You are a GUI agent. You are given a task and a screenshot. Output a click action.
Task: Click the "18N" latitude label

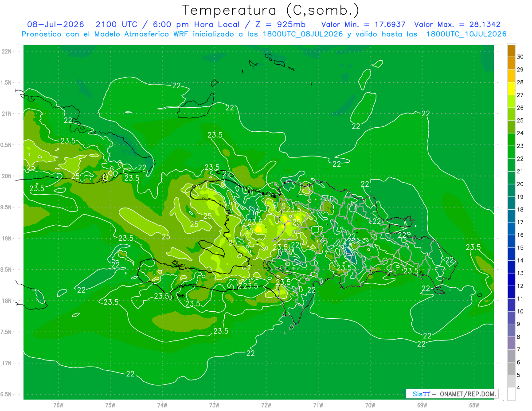coord(7,301)
